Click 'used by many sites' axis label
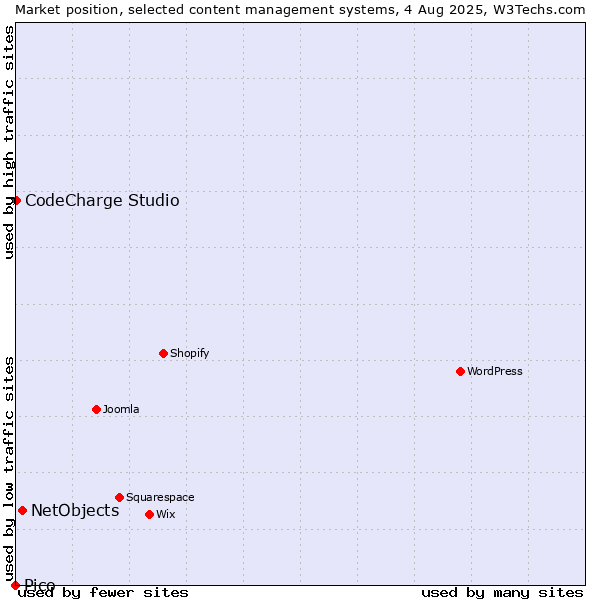The width and height of the screenshot is (600, 600). tap(502, 593)
